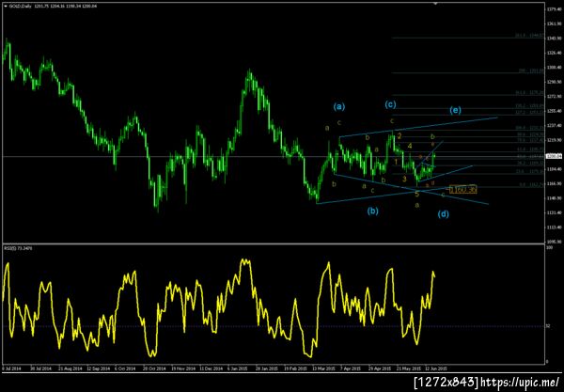The width and height of the screenshot is (564, 392).
Task: Select the blue (b) wave label
Action: [372, 211]
